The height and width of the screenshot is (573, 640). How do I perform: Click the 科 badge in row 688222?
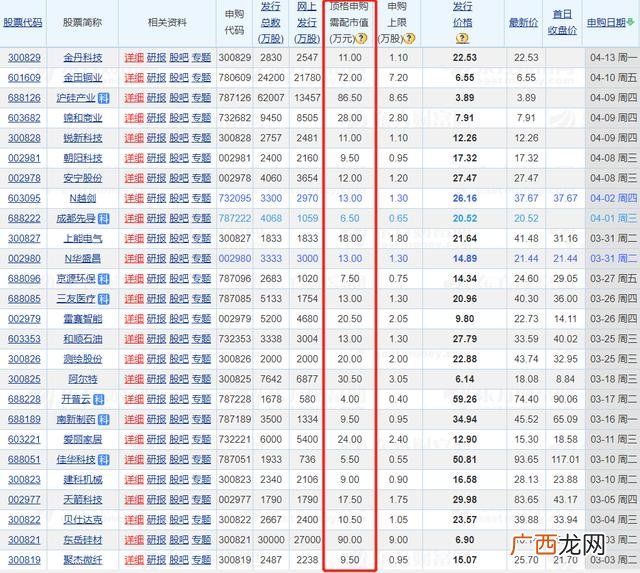104,219
